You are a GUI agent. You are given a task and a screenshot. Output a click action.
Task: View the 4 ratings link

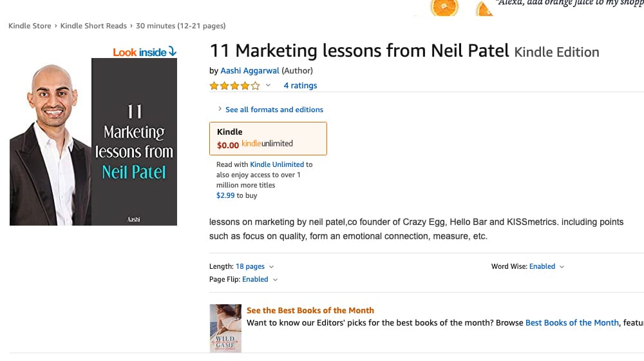(x=300, y=86)
